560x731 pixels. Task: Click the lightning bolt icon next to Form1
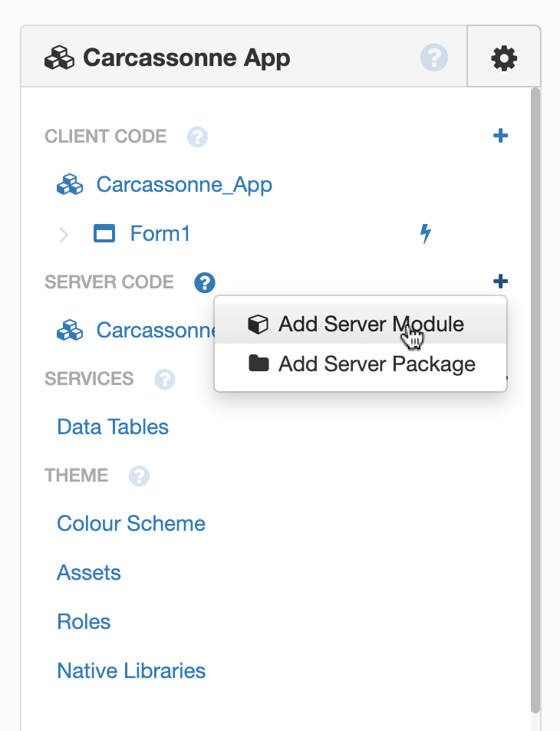pyautogui.click(x=425, y=234)
